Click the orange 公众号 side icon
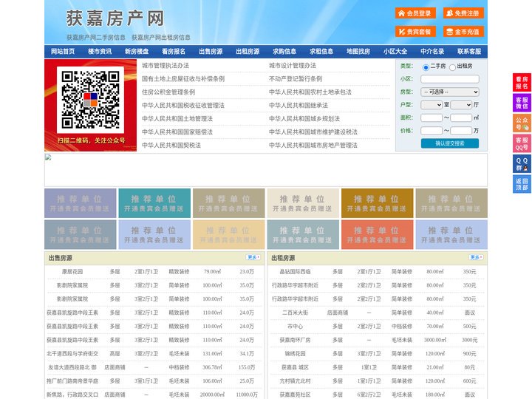This screenshot has height=399, width=532. click(x=522, y=123)
